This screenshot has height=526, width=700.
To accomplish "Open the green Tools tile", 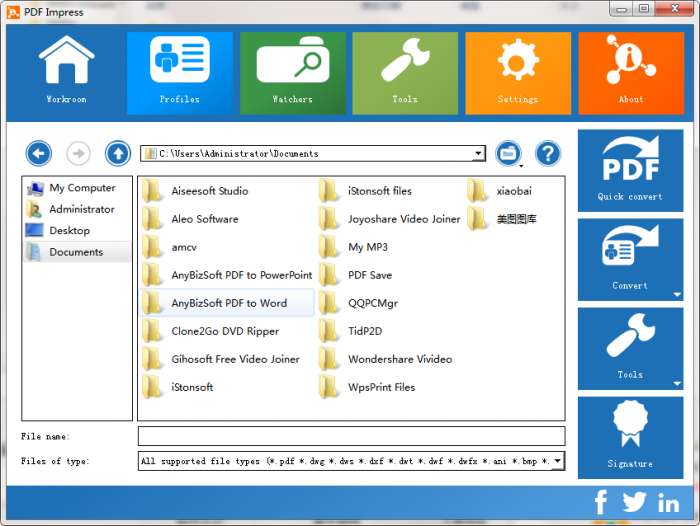I will tap(405, 73).
